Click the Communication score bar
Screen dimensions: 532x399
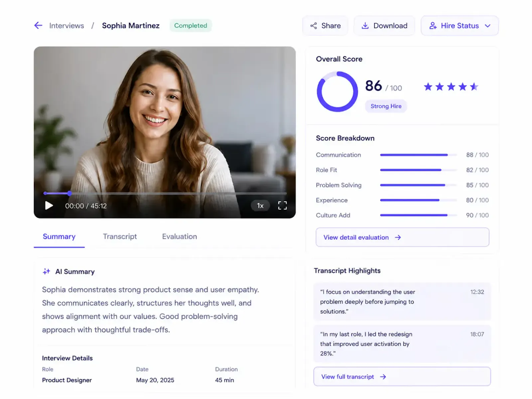coord(419,155)
